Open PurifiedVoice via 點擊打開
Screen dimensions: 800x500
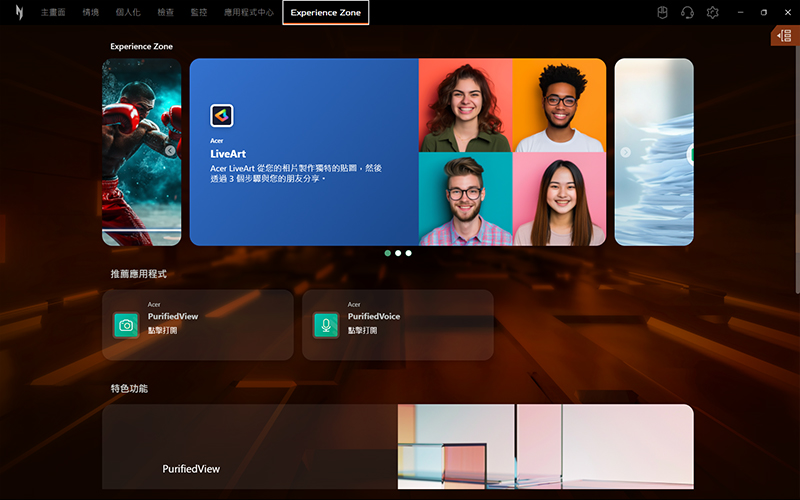362,331
